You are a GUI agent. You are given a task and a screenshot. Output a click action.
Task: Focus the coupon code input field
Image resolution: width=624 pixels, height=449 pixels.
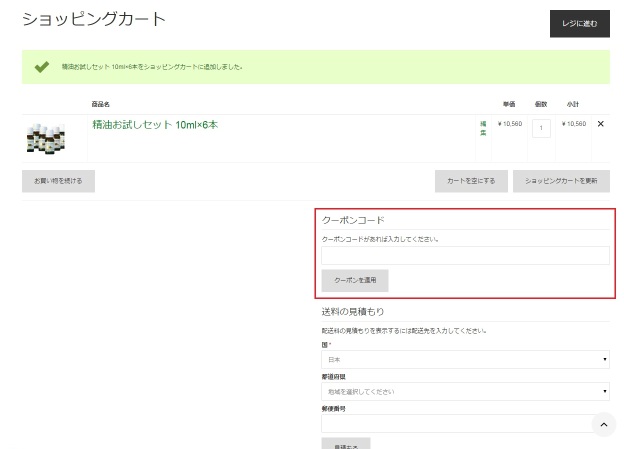click(x=465, y=255)
